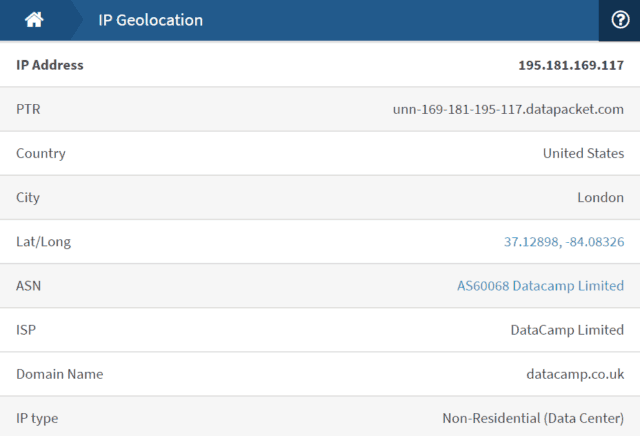This screenshot has width=640, height=436.
Task: Click the DataCamp Limited ISP value
Action: [567, 330]
